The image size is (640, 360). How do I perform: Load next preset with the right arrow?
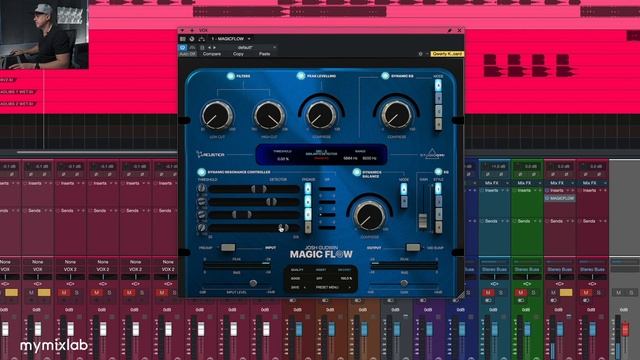[215, 48]
